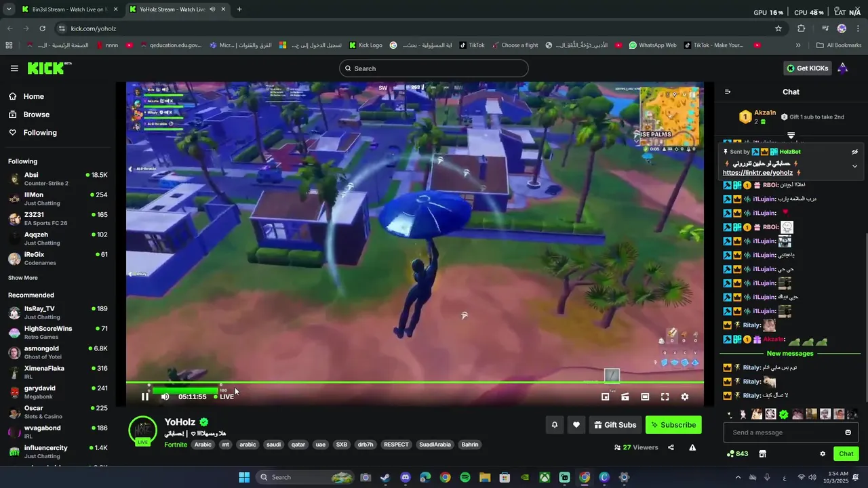868x488 pixels.
Task: Open linktr.ee/yoholz link in chat
Action: coord(757,173)
